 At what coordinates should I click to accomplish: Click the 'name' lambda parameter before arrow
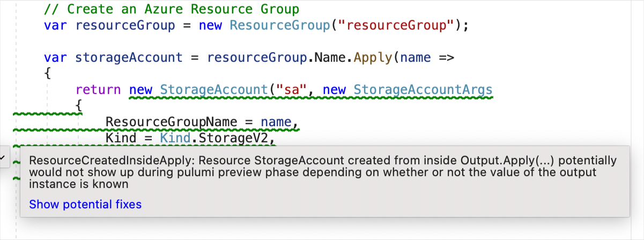[416, 57]
